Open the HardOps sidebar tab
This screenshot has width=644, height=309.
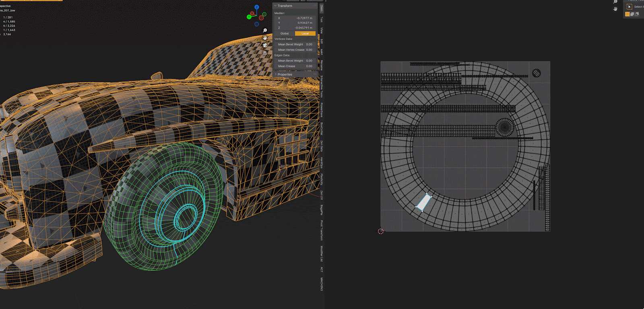[x=322, y=162]
